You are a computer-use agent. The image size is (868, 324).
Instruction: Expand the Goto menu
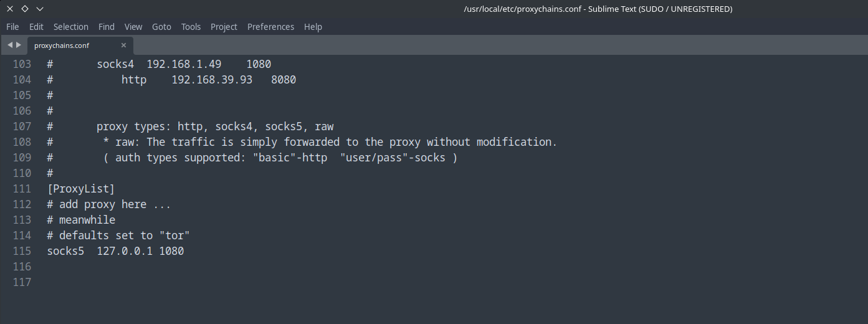161,27
